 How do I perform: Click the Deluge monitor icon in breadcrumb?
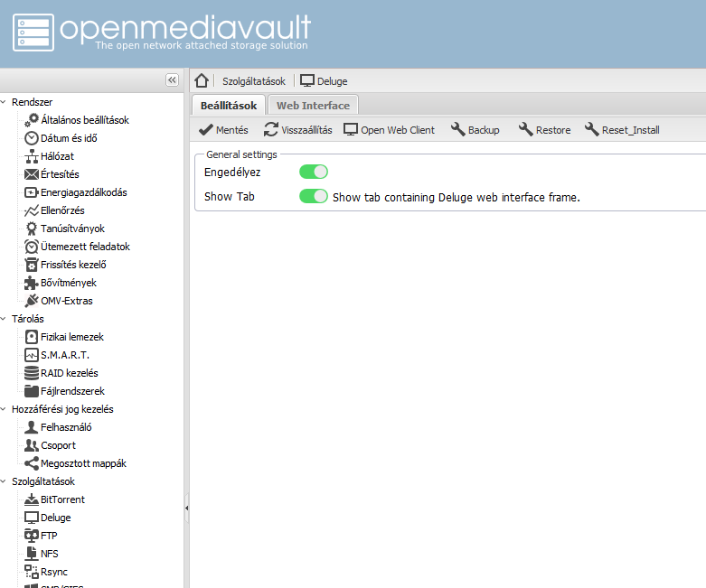click(307, 81)
